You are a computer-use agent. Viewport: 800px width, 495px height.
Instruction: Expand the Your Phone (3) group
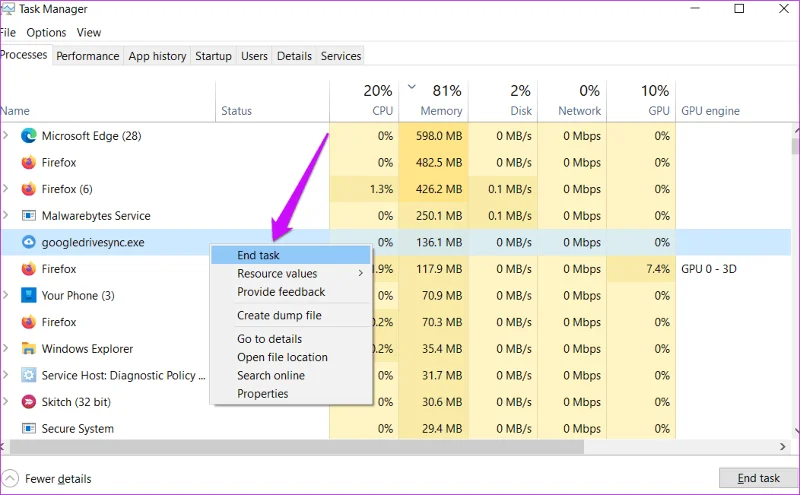click(6, 294)
